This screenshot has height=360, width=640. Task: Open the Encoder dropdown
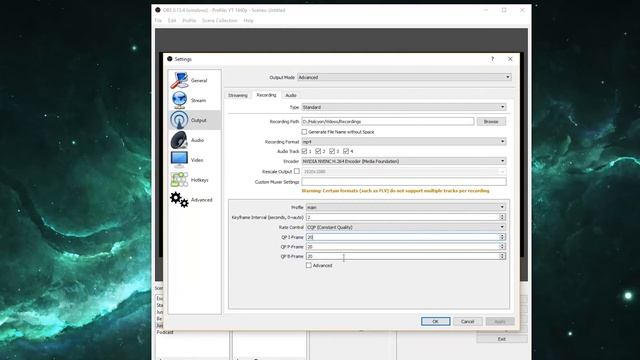(x=404, y=161)
